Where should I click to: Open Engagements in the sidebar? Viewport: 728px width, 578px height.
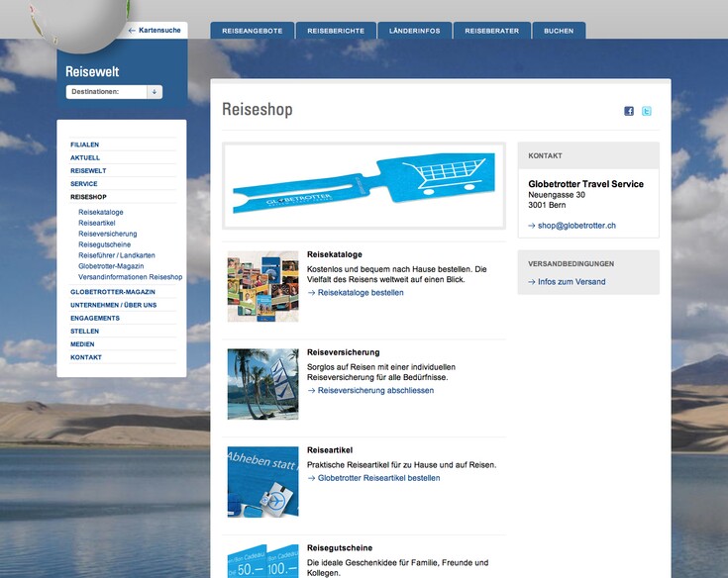(x=95, y=319)
